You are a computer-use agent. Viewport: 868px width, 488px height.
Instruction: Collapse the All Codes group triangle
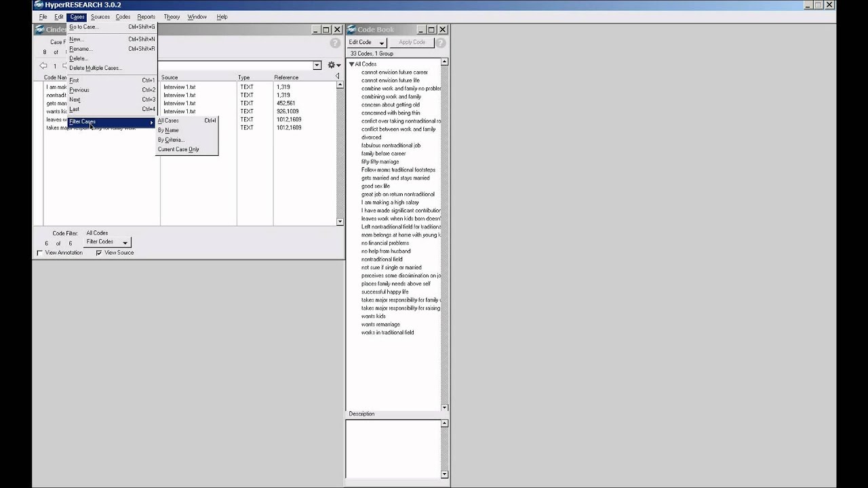(351, 64)
